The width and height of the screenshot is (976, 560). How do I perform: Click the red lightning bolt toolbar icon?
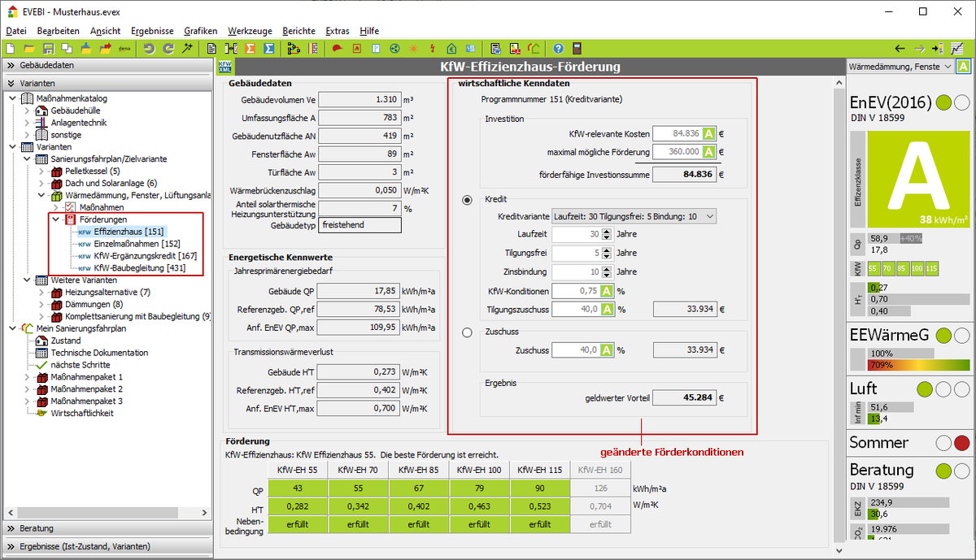[432, 49]
